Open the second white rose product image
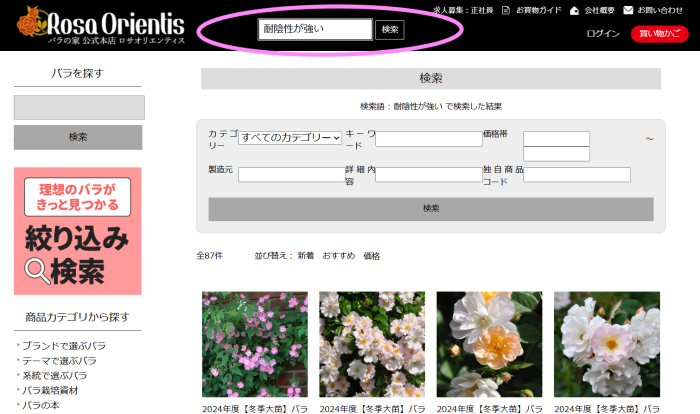Viewport: 700px width, 414px height. tap(371, 345)
